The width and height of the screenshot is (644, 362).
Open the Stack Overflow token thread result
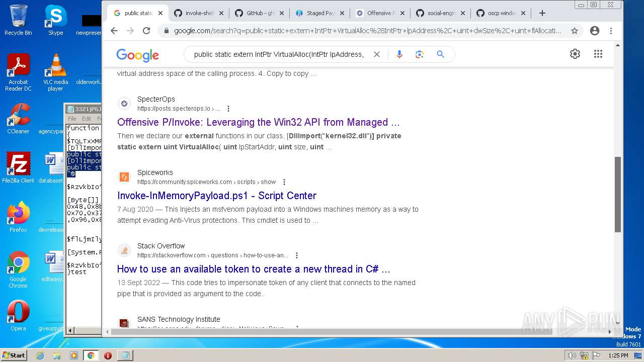[254, 269]
